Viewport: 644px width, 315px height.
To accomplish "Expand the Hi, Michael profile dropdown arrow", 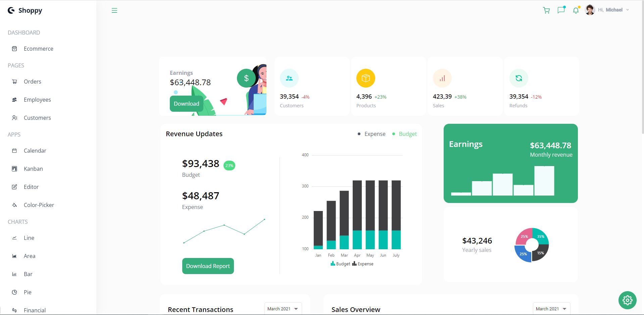I will (x=628, y=10).
